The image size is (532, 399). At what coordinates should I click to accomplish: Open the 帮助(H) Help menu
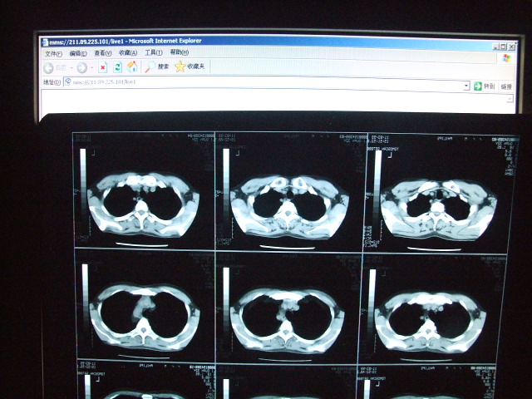tap(180, 52)
